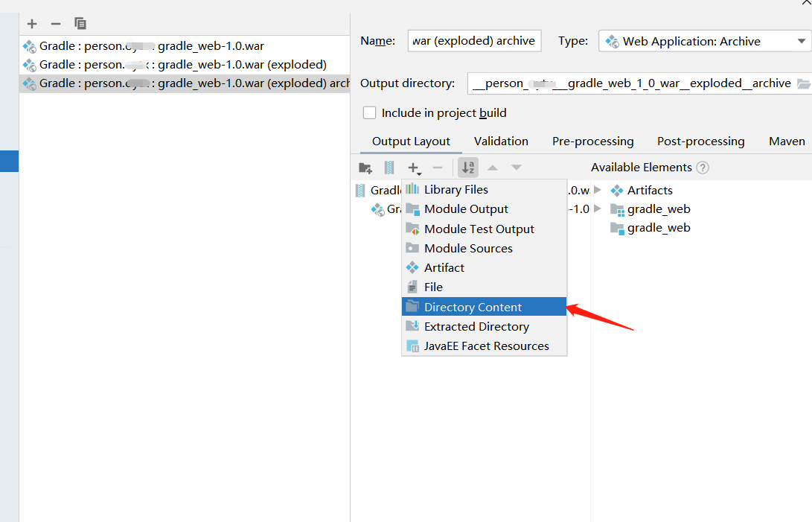
Task: Open the Post-processing tab
Action: [x=700, y=141]
